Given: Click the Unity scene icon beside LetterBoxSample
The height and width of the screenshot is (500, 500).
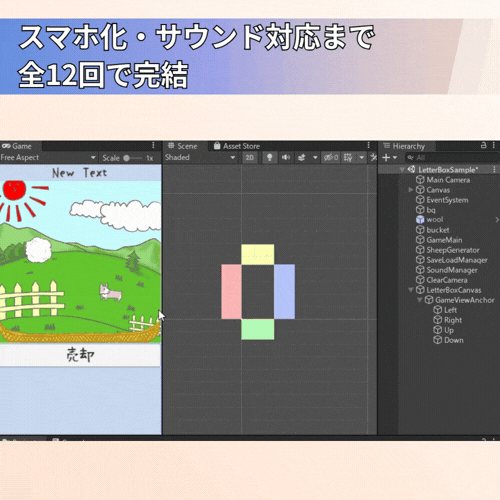Looking at the screenshot, I should pyautogui.click(x=411, y=169).
